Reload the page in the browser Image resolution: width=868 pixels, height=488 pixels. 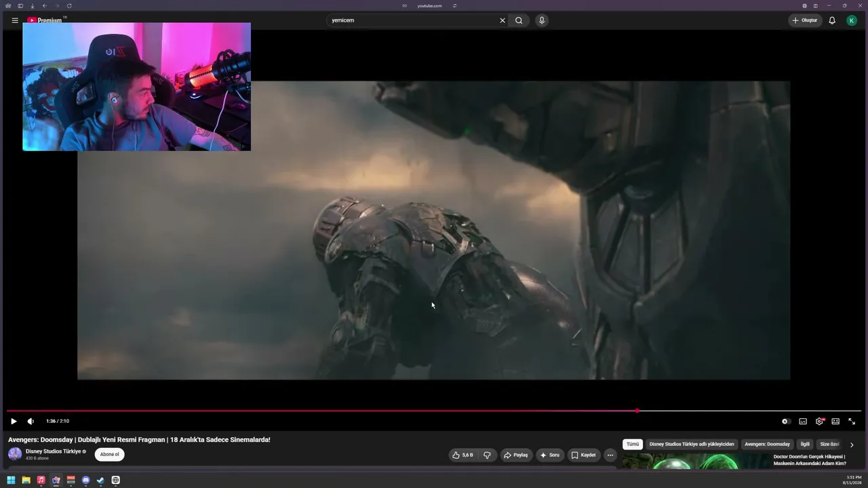[x=69, y=5]
